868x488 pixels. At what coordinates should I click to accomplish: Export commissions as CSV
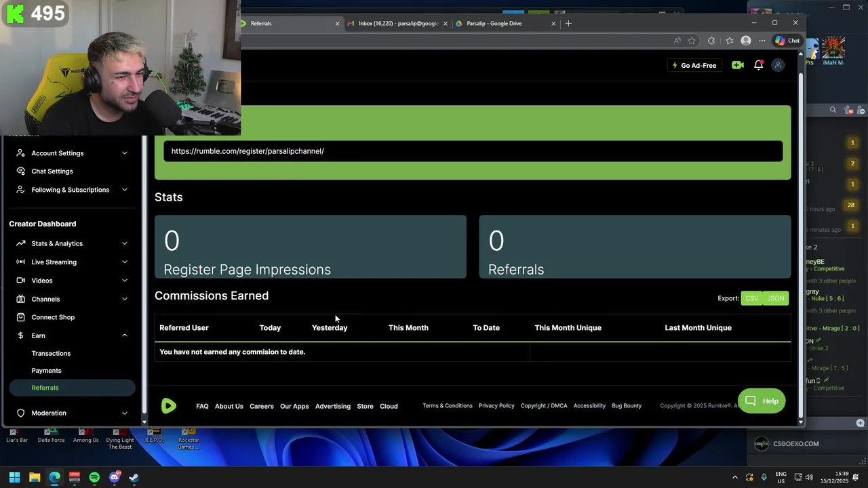[x=752, y=298]
